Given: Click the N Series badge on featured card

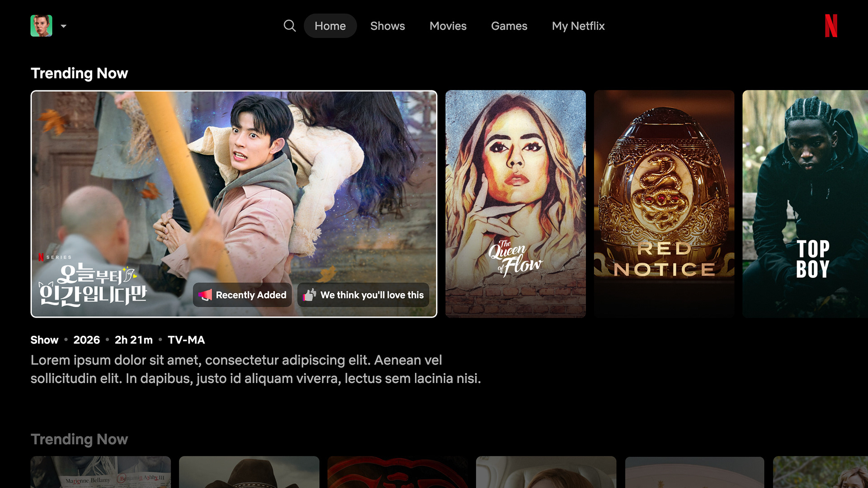Looking at the screenshot, I should pyautogui.click(x=55, y=257).
